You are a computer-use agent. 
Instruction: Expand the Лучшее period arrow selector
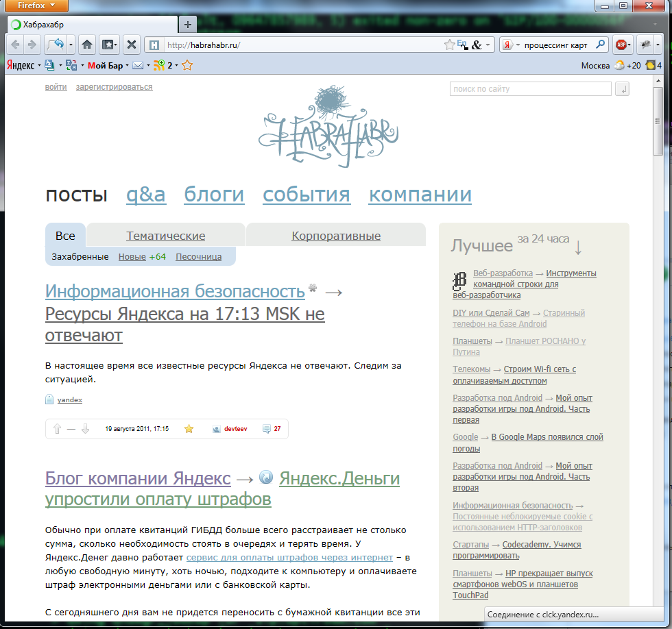pos(578,247)
